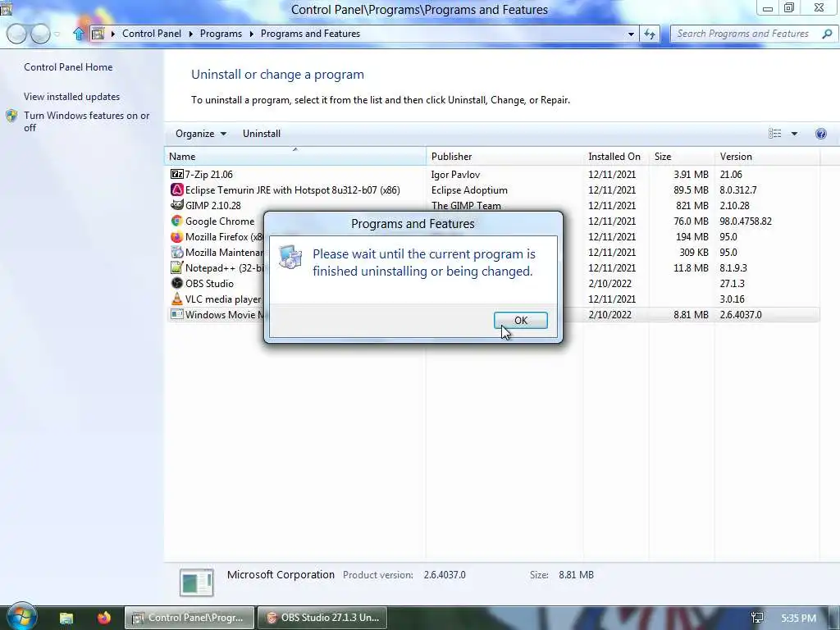
Task: Expand the Control Panel breadcrumb arrow
Action: click(x=190, y=34)
